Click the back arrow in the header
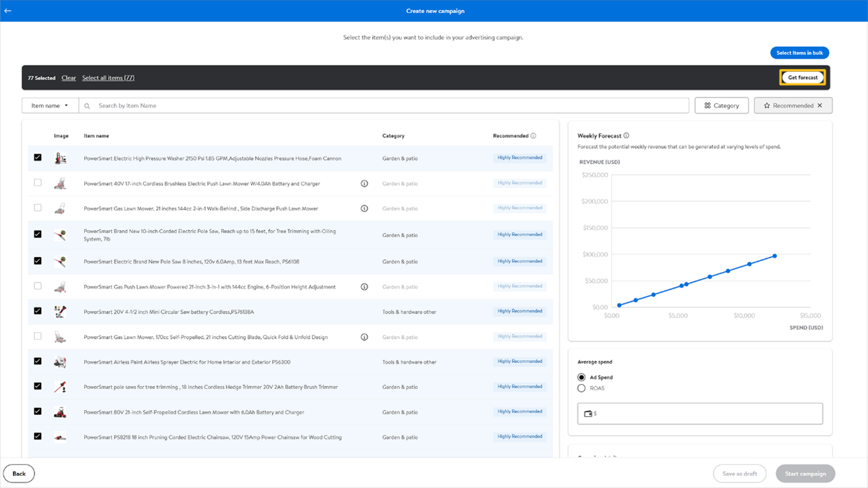Viewport: 868px width, 488px height. (x=8, y=11)
